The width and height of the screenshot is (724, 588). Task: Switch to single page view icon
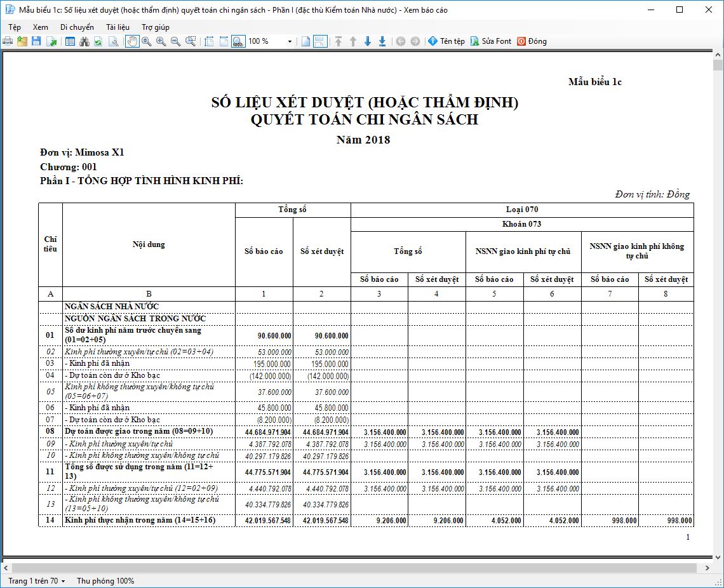[305, 41]
